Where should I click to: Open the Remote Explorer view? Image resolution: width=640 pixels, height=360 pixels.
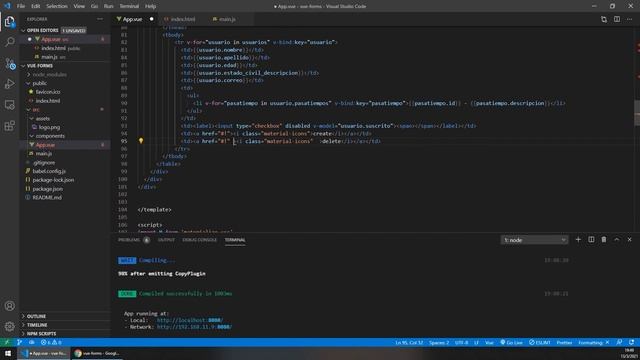[x=9, y=104]
